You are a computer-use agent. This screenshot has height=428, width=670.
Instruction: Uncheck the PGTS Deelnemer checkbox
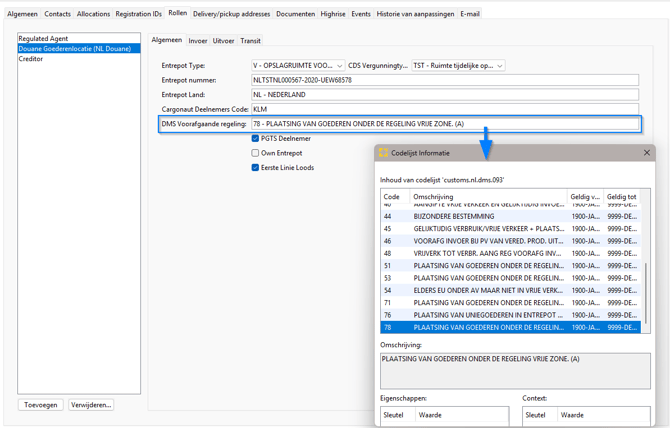click(x=255, y=138)
